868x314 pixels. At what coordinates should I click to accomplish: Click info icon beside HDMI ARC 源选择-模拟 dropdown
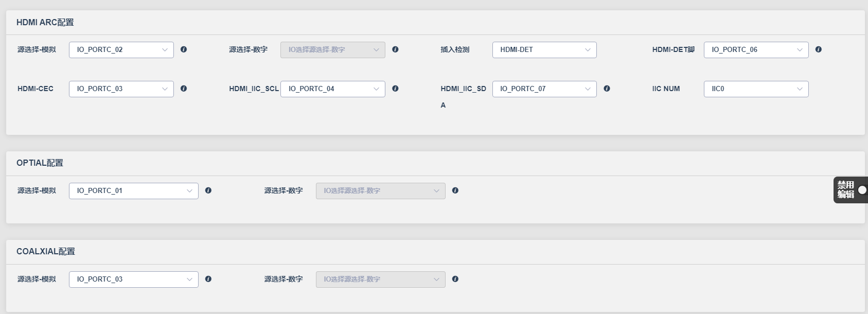point(184,49)
